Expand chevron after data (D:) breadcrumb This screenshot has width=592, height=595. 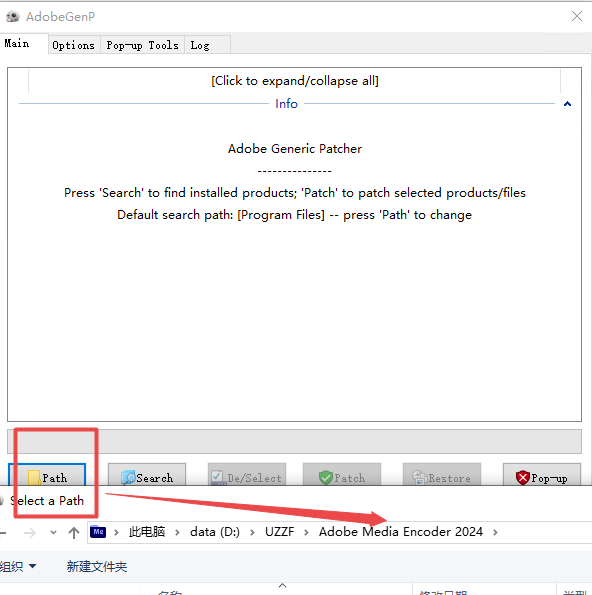(x=252, y=532)
